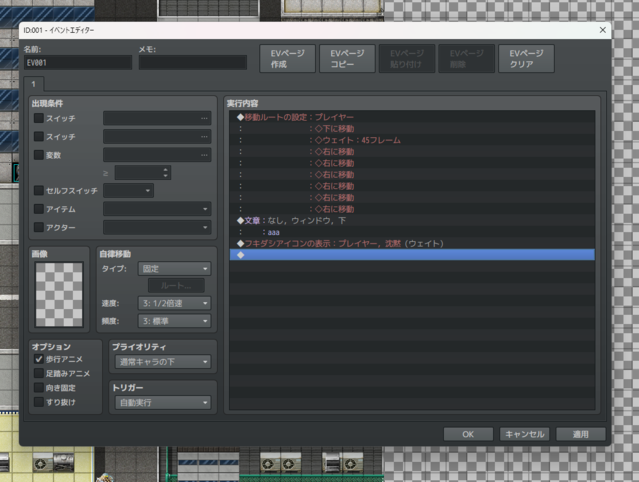Screen dimensions: 639x482
Task: Select ◇ウェイト:45フレーム route line
Action: pos(412,140)
